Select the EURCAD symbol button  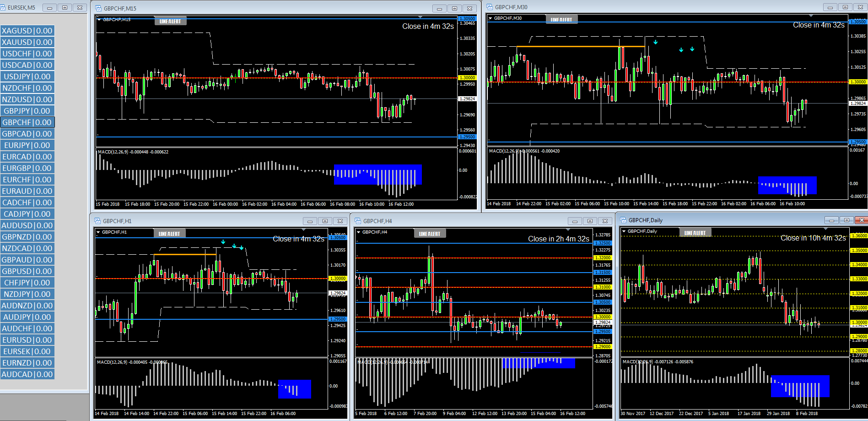coord(27,157)
